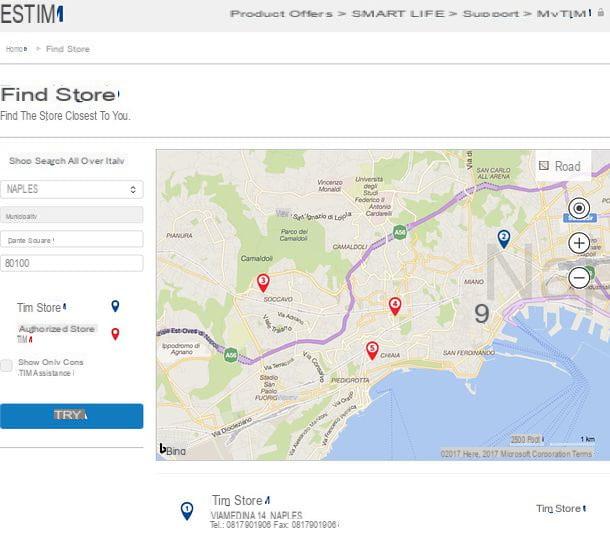Image resolution: width=610 pixels, height=546 pixels.
Task: Zoom out the map with minus
Action: point(579,278)
